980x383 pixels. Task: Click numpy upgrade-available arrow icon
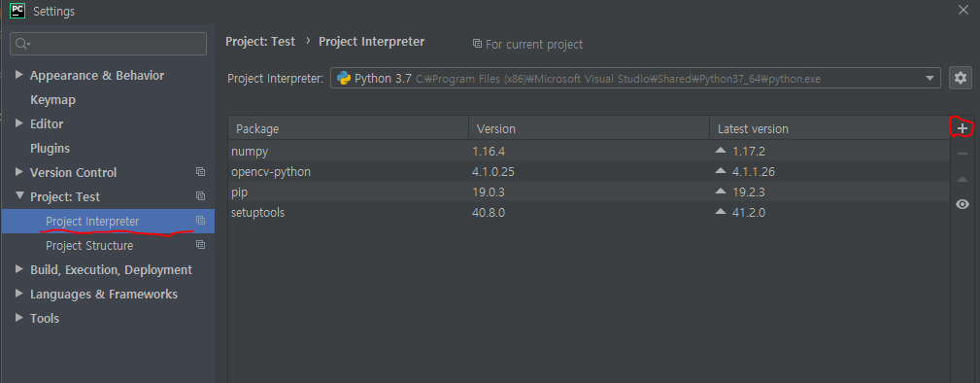(721, 151)
